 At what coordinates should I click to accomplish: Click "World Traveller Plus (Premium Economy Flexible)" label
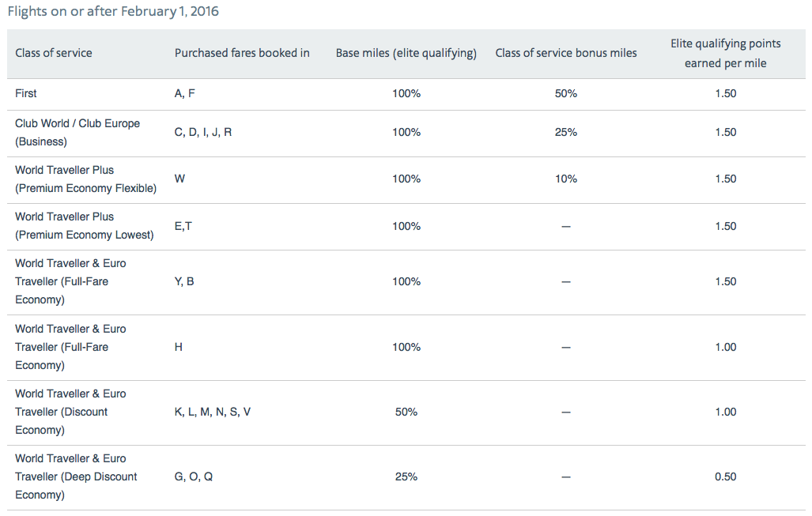point(85,179)
